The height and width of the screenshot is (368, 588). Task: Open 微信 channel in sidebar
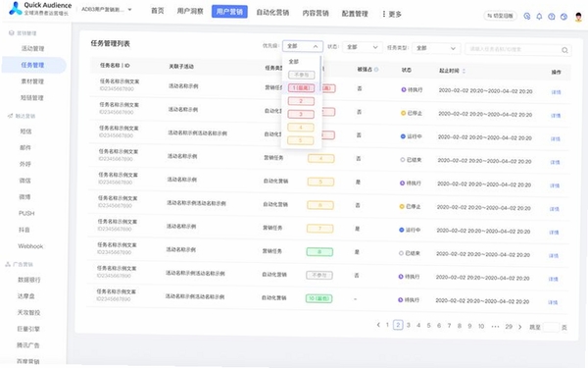(x=24, y=181)
